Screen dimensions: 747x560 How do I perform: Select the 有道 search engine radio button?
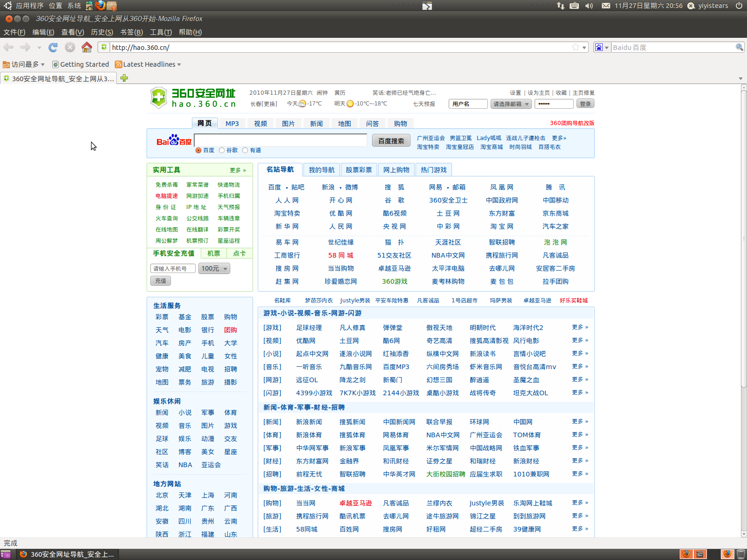pyautogui.click(x=245, y=150)
